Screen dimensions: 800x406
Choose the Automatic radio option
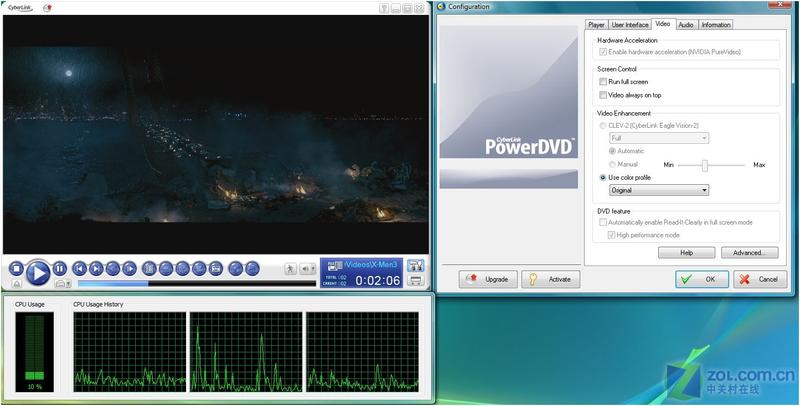pyautogui.click(x=612, y=151)
